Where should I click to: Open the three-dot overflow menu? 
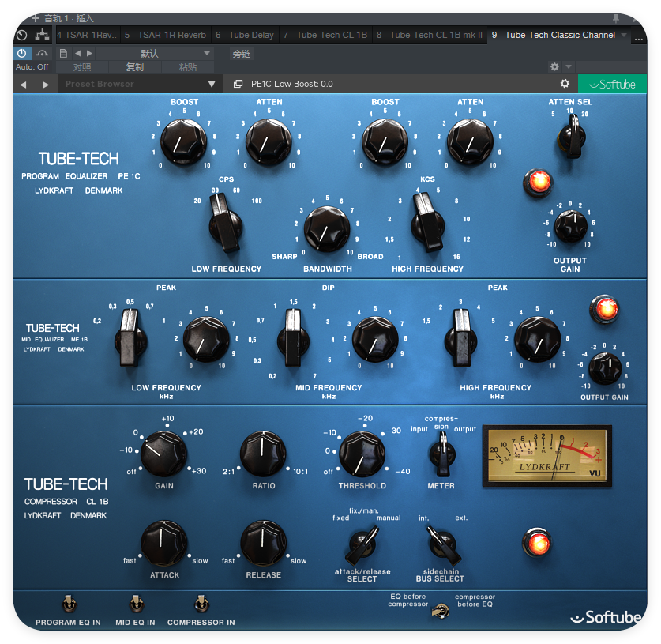coord(639,39)
